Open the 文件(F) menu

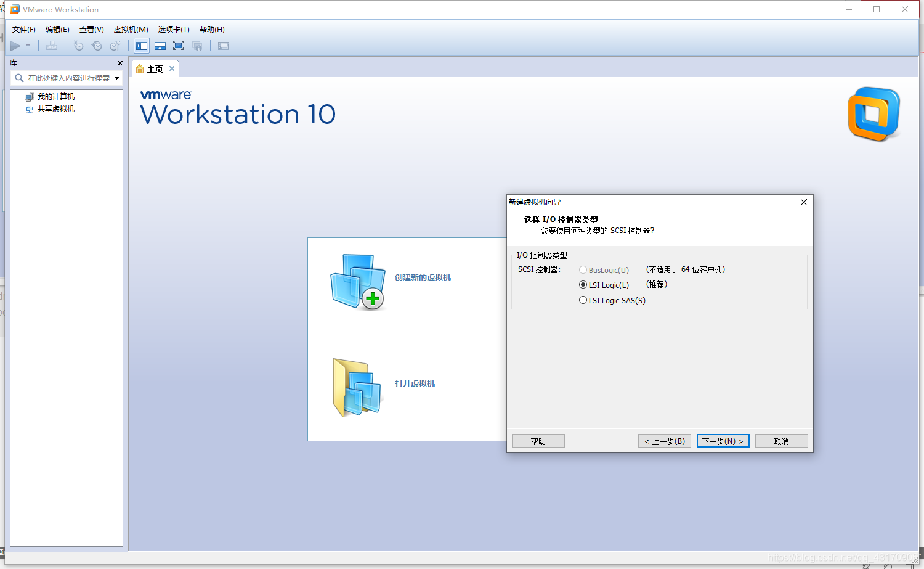coord(24,30)
